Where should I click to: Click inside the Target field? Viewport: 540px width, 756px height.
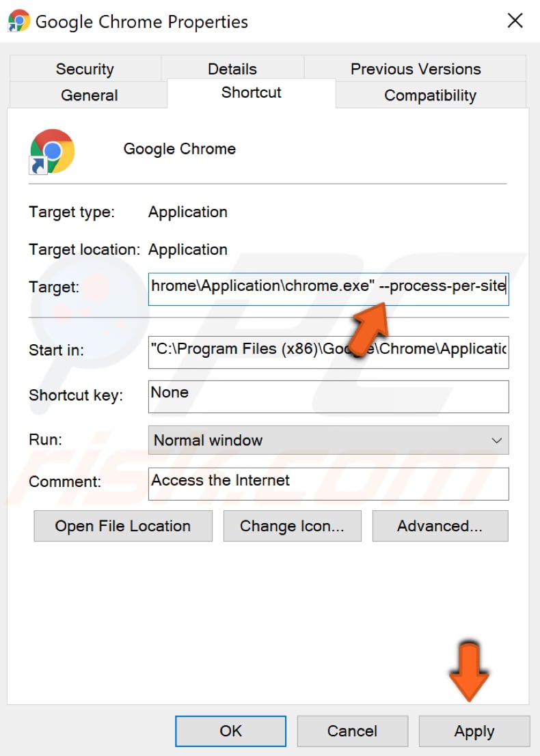328,289
